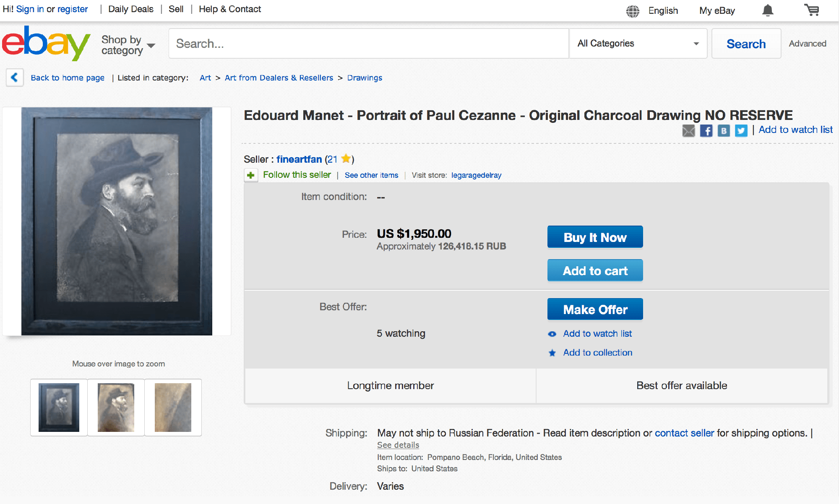Open the shopping cart icon
This screenshot has width=839, height=504.
812,10
